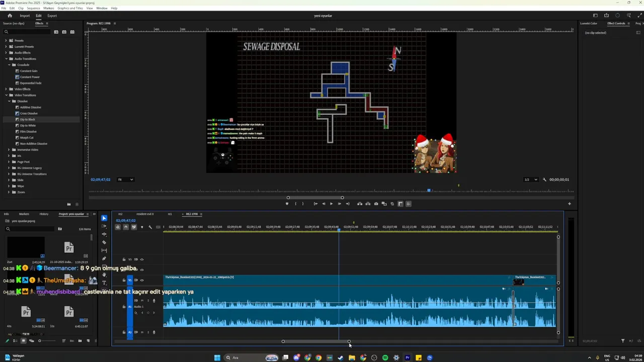Select the Razor tool
The width and height of the screenshot is (644, 362).
(104, 242)
